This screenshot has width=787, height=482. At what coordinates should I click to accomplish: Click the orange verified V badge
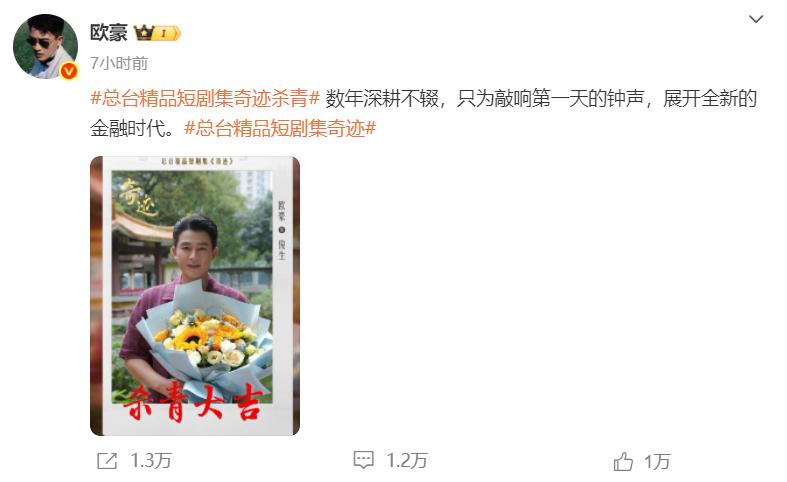tap(69, 71)
